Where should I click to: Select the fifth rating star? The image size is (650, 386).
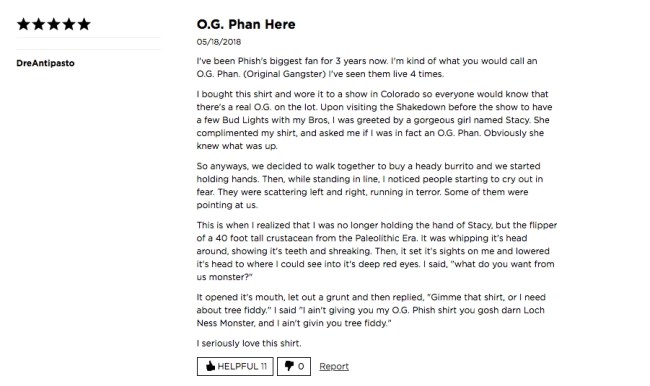tap(84, 24)
